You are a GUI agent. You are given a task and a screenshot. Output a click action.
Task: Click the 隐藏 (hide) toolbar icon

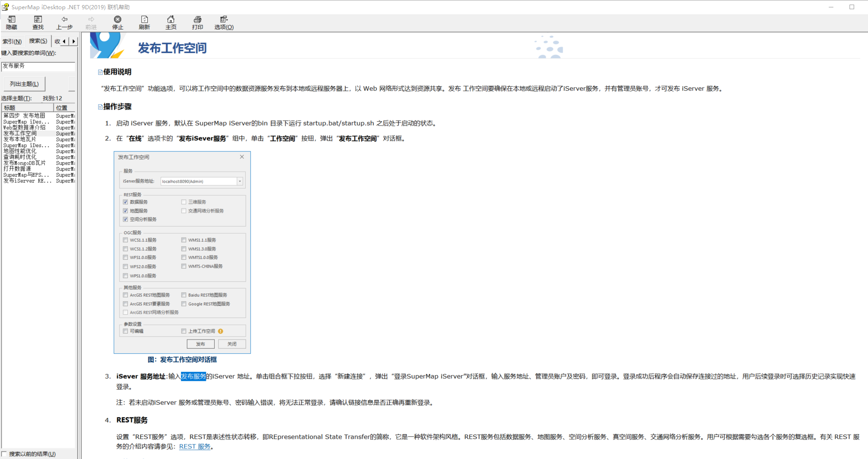point(12,19)
